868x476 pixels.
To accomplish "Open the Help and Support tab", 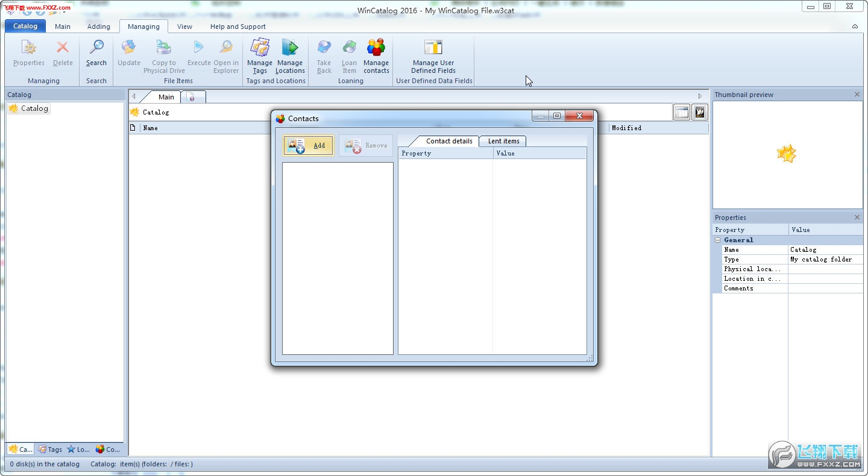I will [x=238, y=27].
